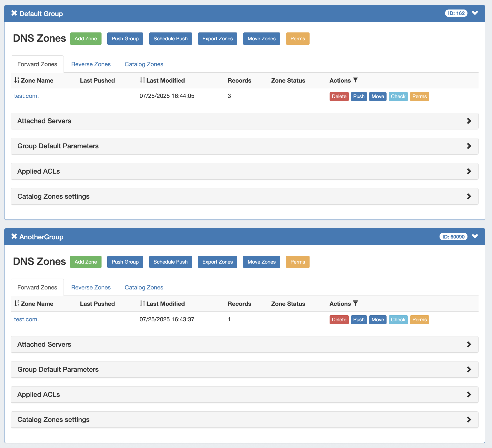Screen dimensions: 492x448
Task: Sort by Last Modified in Default Group
Action: (x=142, y=80)
